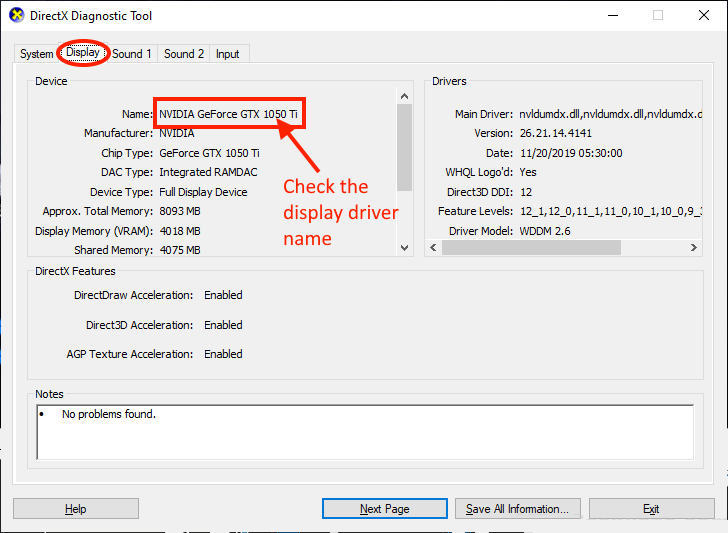Select the Display tab

click(x=83, y=52)
